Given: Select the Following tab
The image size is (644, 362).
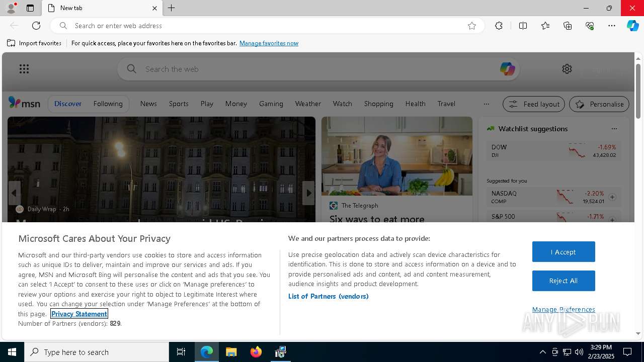Looking at the screenshot, I should (x=108, y=104).
